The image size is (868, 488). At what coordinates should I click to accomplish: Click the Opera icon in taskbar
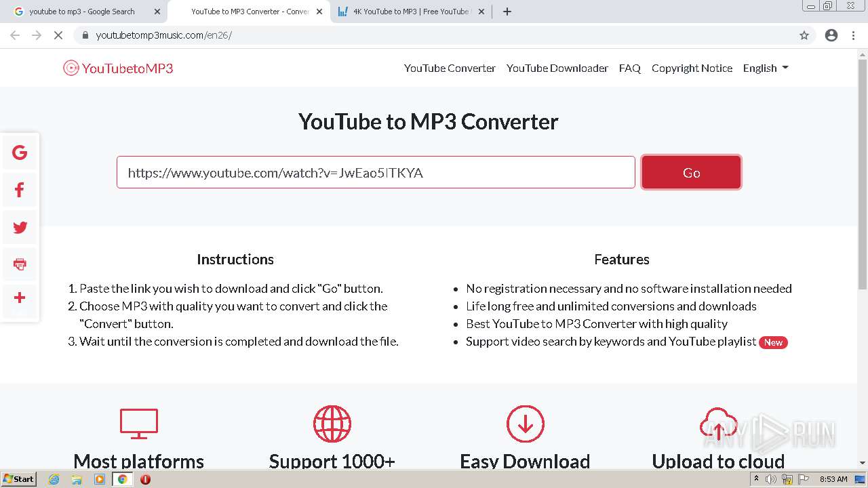click(145, 479)
